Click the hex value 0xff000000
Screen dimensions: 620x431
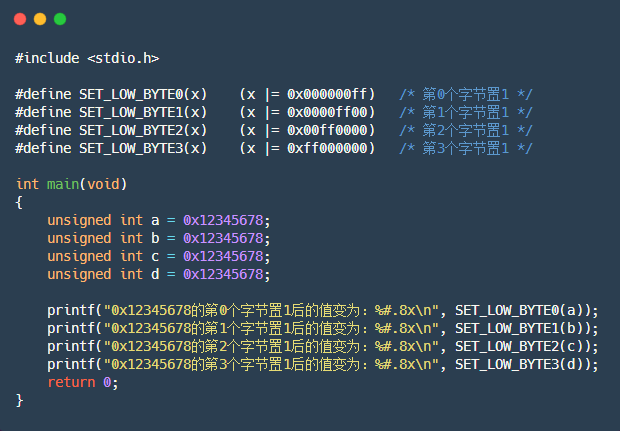click(x=330, y=148)
